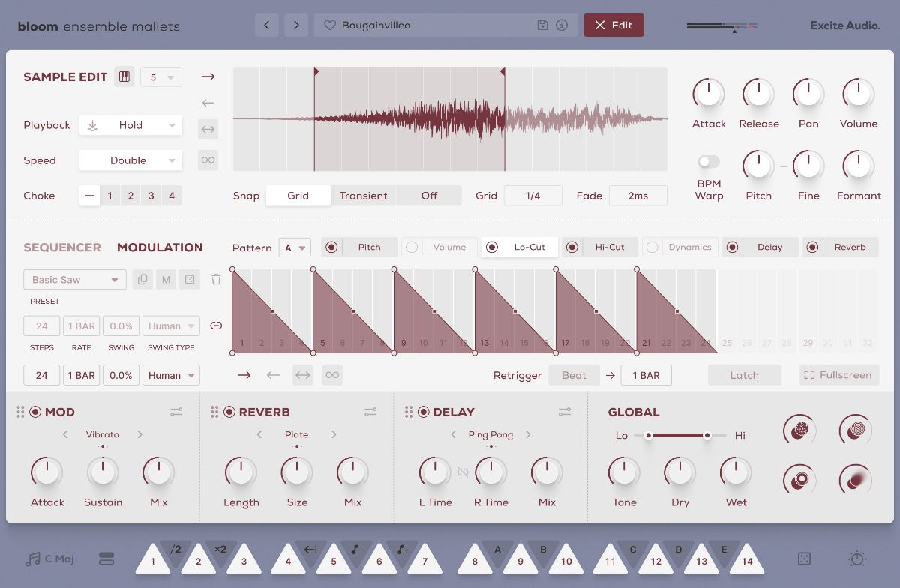Open REVERB effect settings sliders icon
The width and height of the screenshot is (900, 588).
(370, 412)
